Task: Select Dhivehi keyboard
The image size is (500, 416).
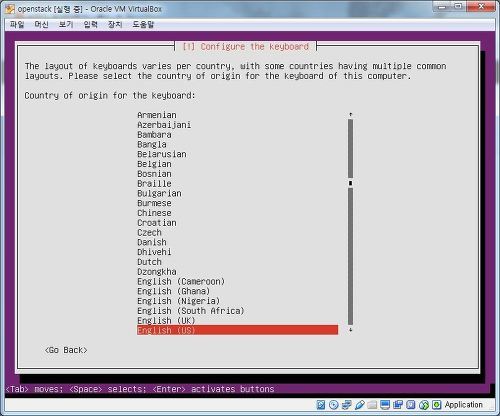Action: [154, 252]
